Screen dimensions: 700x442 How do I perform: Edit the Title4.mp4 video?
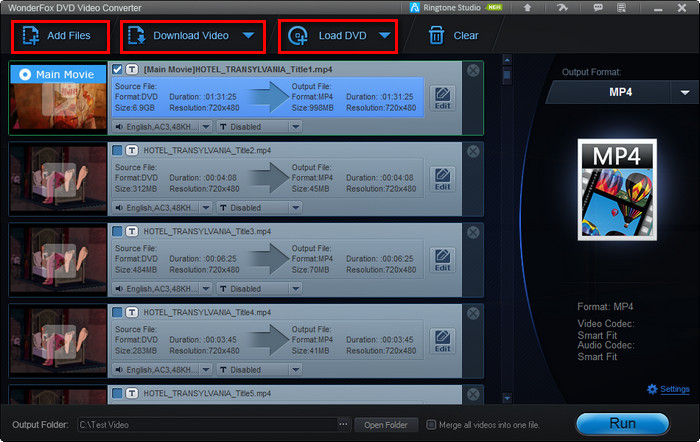(442, 341)
